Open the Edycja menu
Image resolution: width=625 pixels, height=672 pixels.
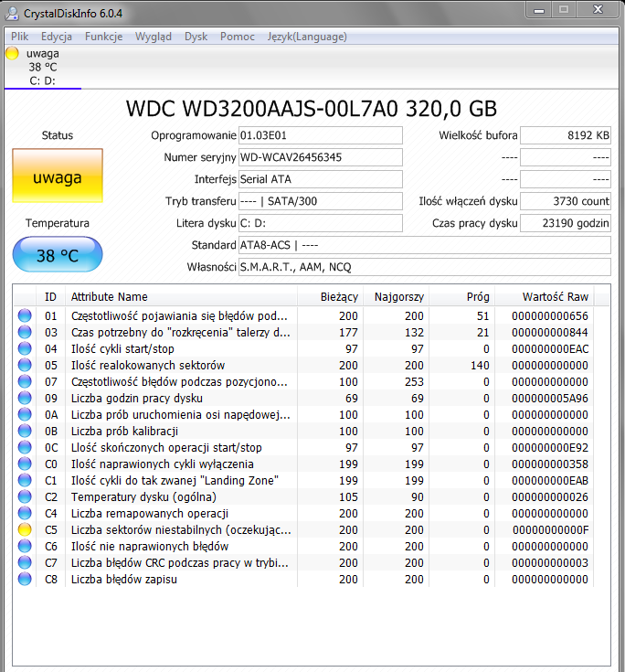[x=57, y=37]
